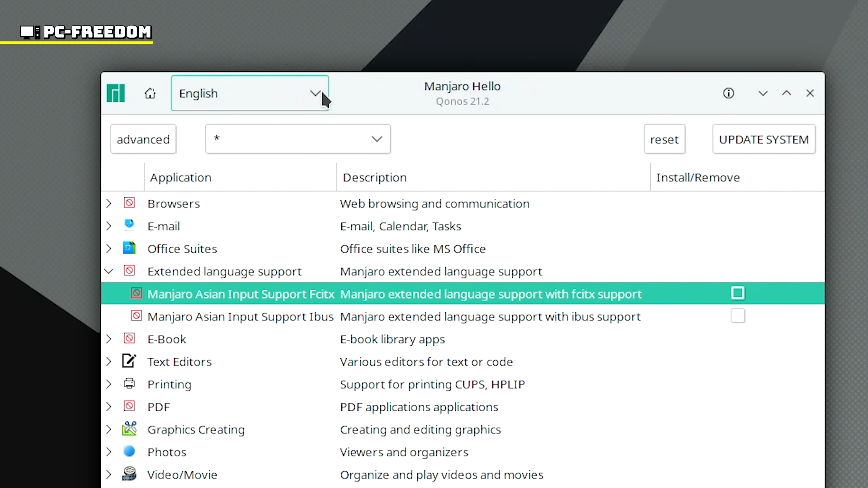Image resolution: width=868 pixels, height=488 pixels.
Task: Click the Manjaro logo icon
Action: point(116,94)
